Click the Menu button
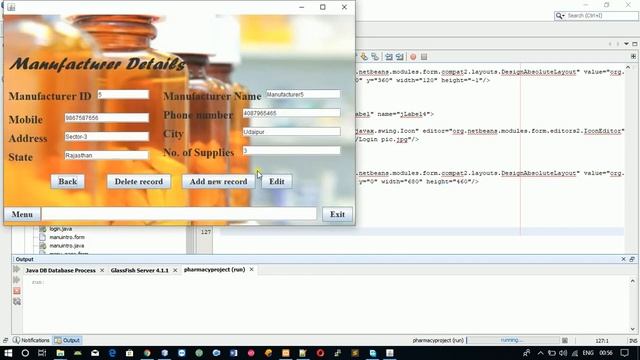Viewport: 640px width, 360px height. 22,214
